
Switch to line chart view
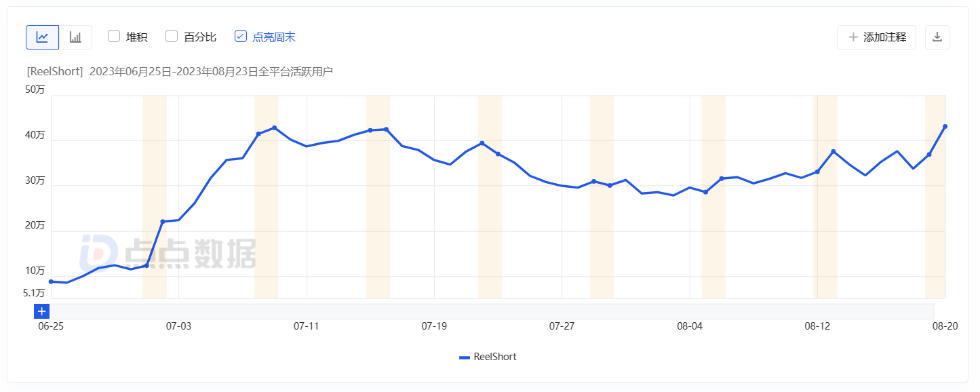point(42,37)
